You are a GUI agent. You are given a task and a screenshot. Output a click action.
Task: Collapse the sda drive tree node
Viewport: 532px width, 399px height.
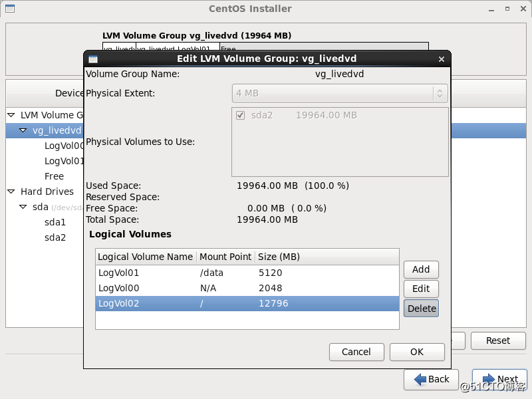tap(23, 207)
